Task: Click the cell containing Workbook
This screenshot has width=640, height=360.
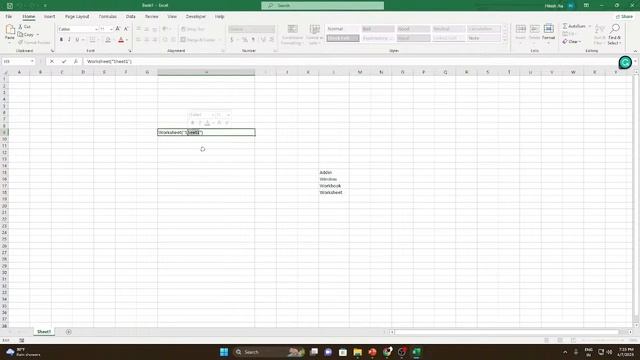Action: pyautogui.click(x=334, y=186)
